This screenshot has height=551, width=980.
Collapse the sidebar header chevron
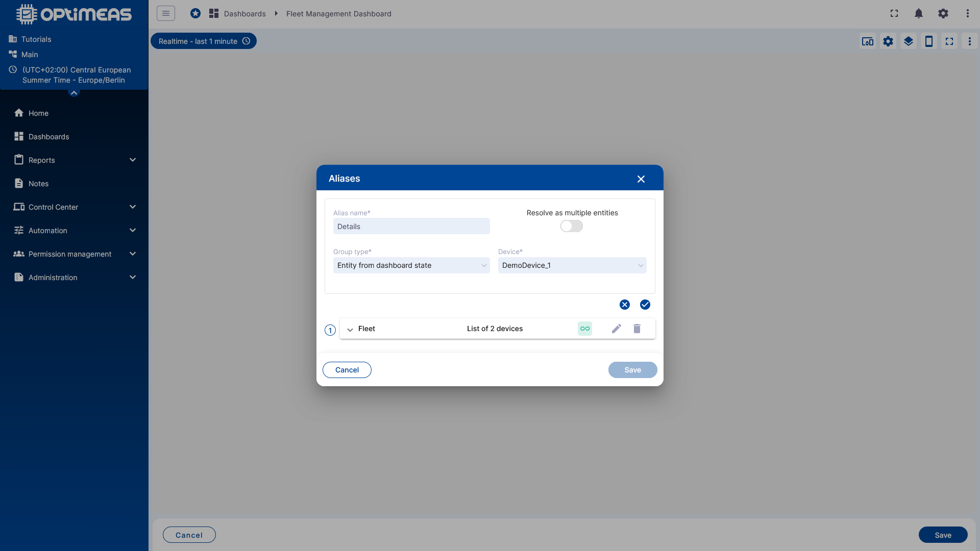(x=74, y=92)
